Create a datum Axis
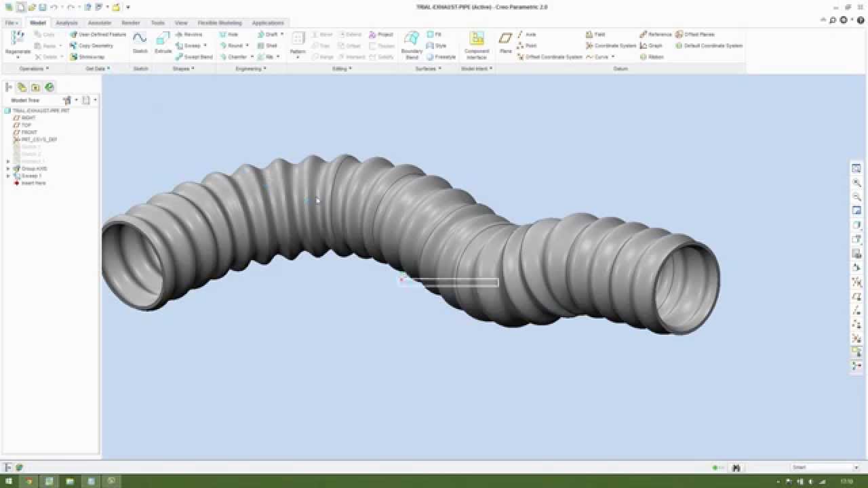 (x=526, y=35)
